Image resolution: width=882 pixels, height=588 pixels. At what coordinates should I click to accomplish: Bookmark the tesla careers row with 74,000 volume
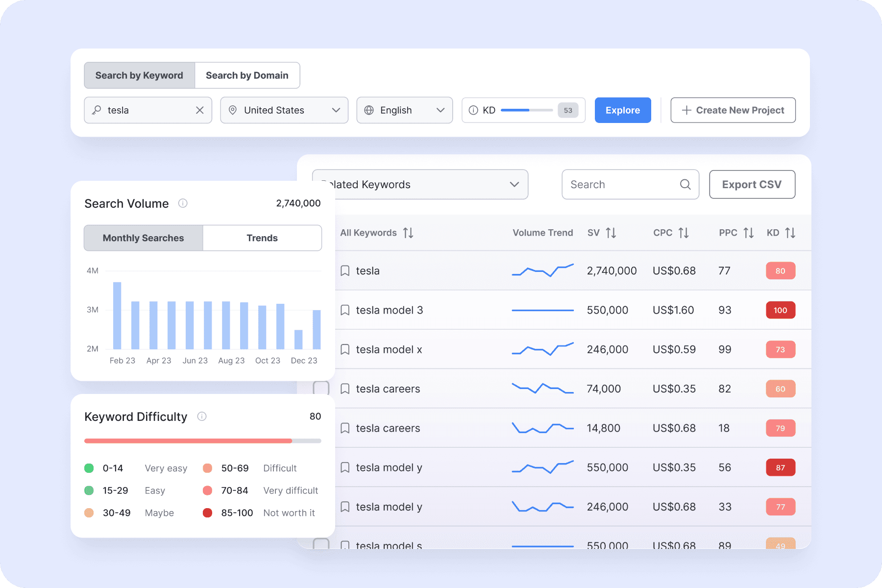345,389
